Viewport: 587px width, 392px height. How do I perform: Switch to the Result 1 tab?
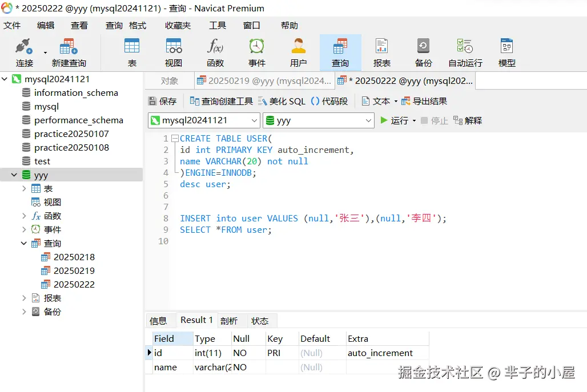click(x=196, y=320)
